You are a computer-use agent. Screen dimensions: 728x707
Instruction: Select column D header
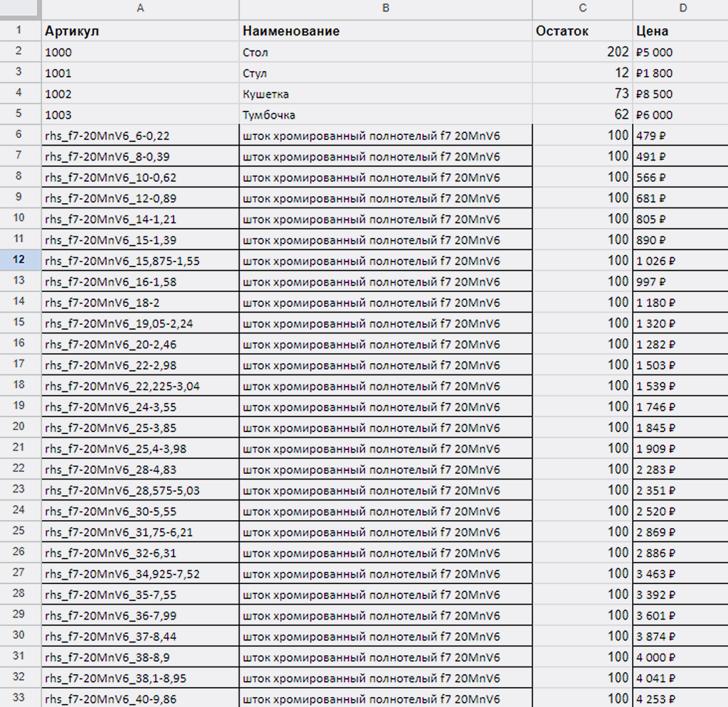680,9
